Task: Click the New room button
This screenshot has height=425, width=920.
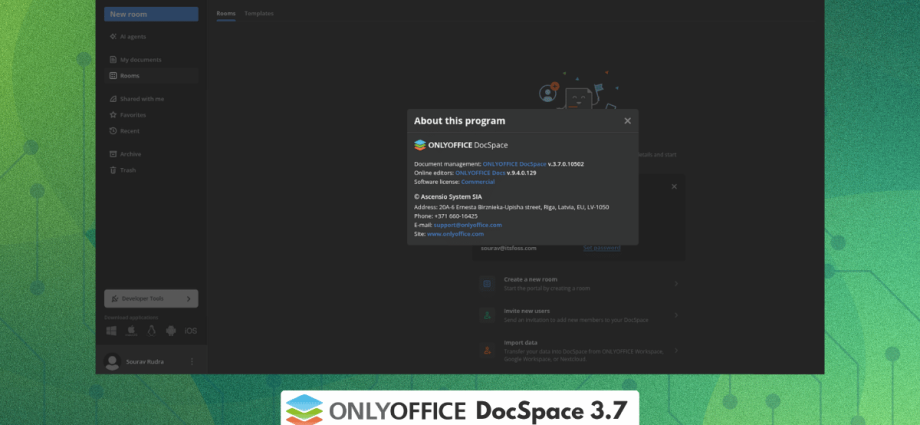Action: click(x=151, y=14)
